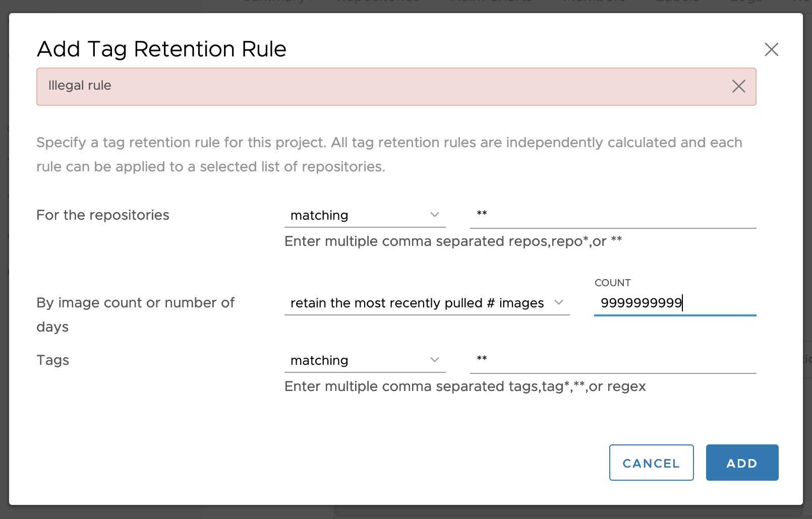Click the X inside the pink alert box

pos(738,86)
